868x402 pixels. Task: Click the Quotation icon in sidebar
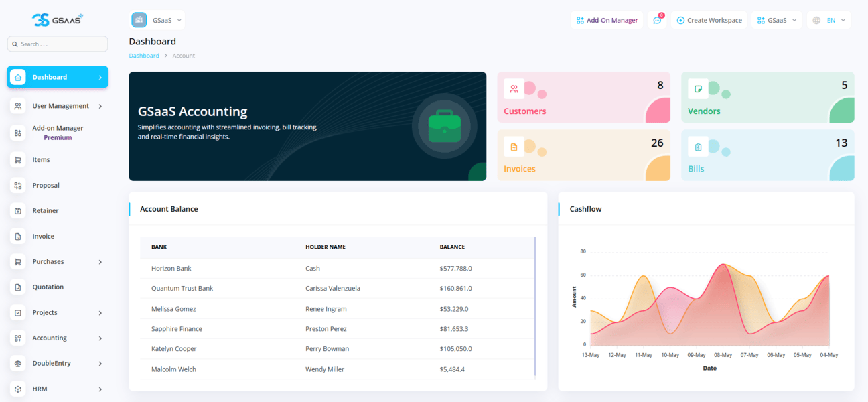(x=18, y=287)
